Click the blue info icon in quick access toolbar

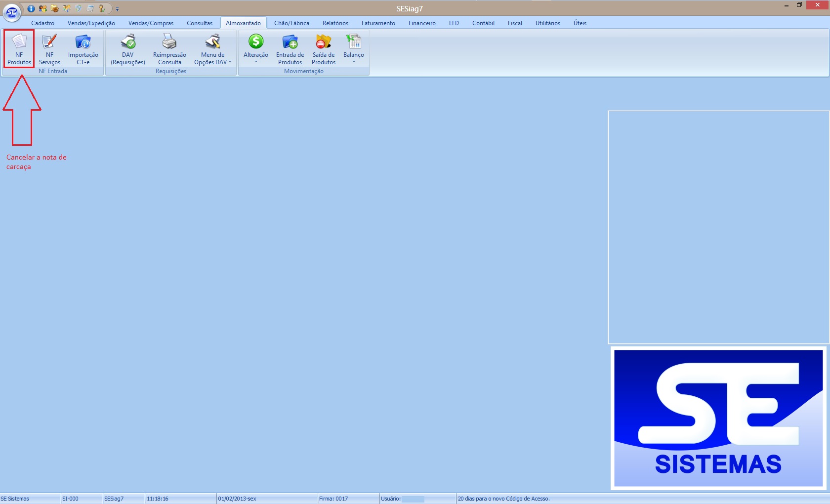tap(31, 8)
